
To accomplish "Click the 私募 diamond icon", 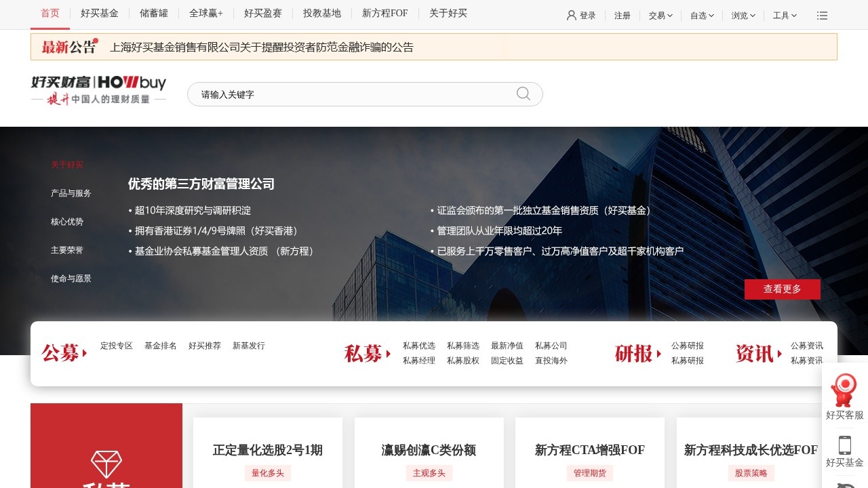I will click(106, 464).
